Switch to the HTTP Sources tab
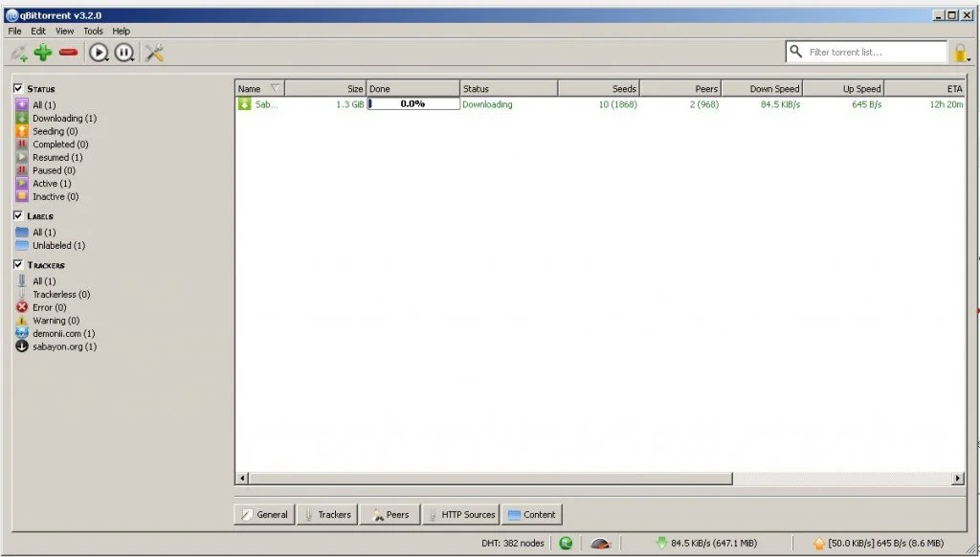This screenshot has width=980, height=557. [x=461, y=515]
